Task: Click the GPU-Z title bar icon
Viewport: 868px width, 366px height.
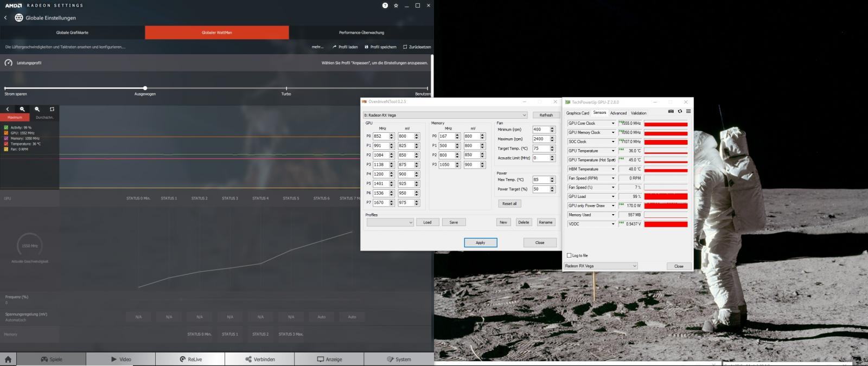Action: 567,102
